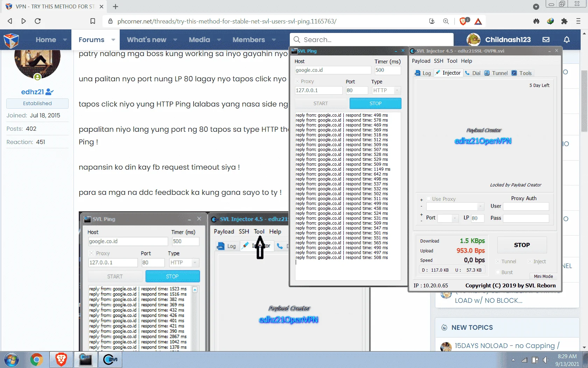Viewport: 588px width, 368px height.
Task: Open the SSH menu in SVL Injector
Action: pyautogui.click(x=439, y=61)
